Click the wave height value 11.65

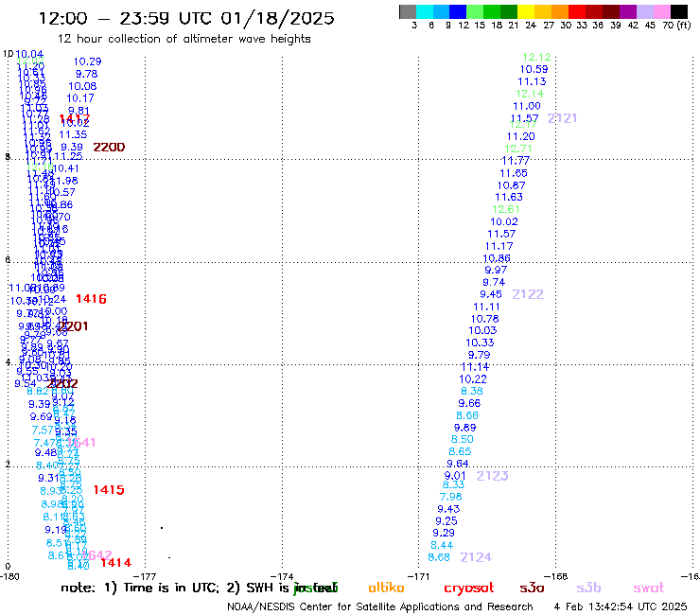pos(514,173)
